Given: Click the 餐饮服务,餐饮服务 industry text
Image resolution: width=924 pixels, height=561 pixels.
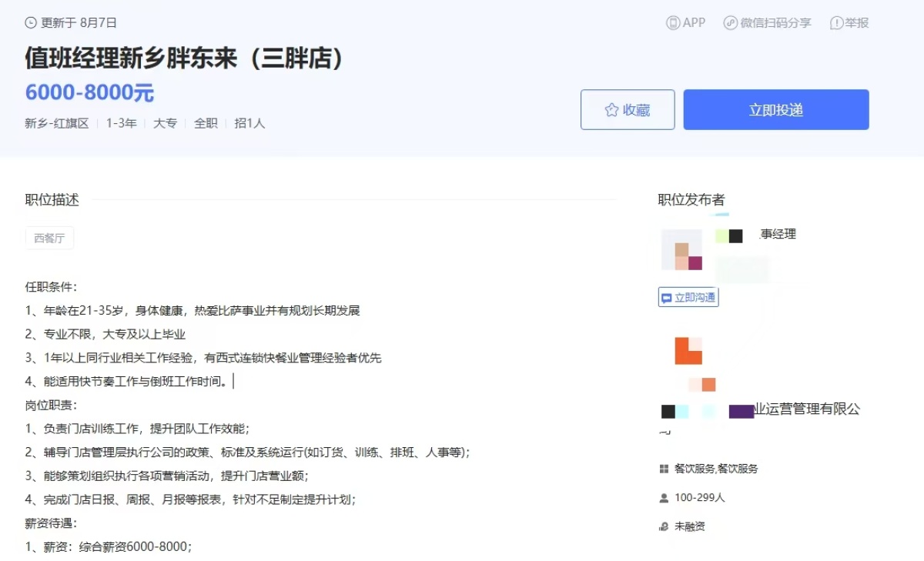Looking at the screenshot, I should pos(716,469).
